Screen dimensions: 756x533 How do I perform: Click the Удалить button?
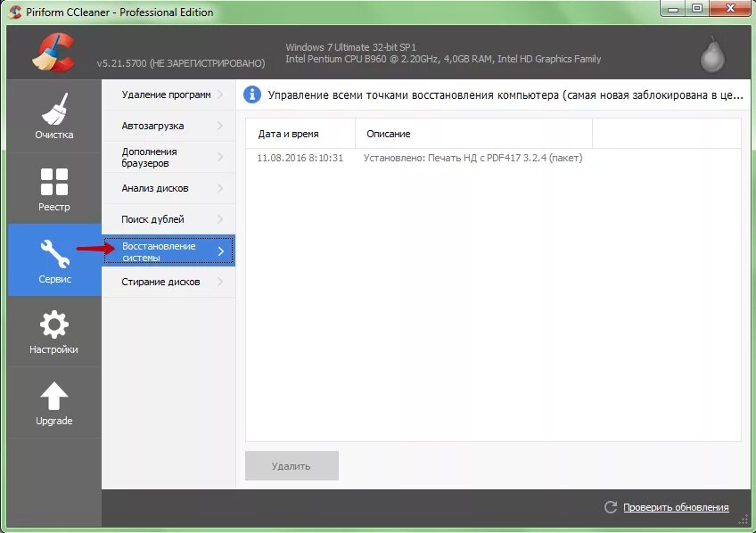(292, 465)
